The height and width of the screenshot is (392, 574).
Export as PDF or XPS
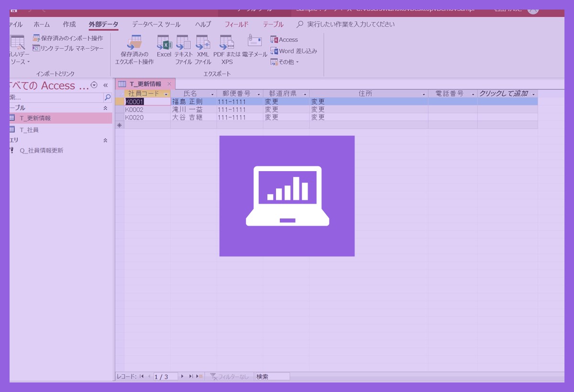(227, 47)
